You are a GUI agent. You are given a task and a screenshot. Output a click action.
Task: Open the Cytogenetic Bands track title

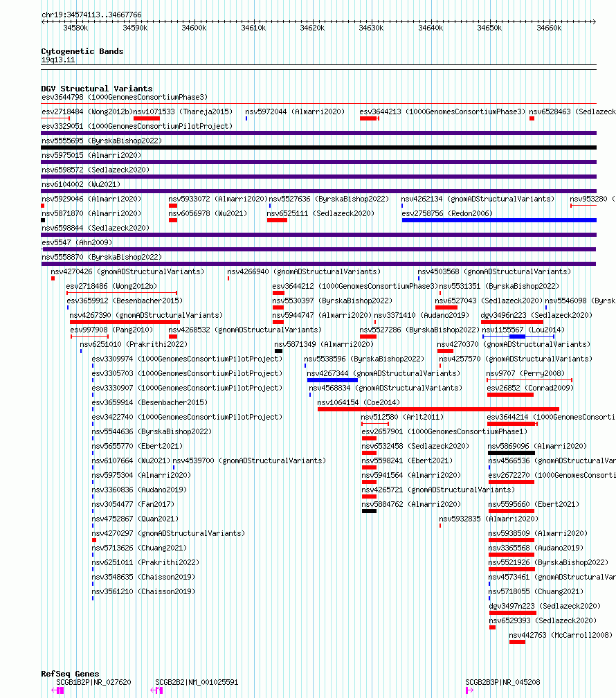(x=82, y=51)
